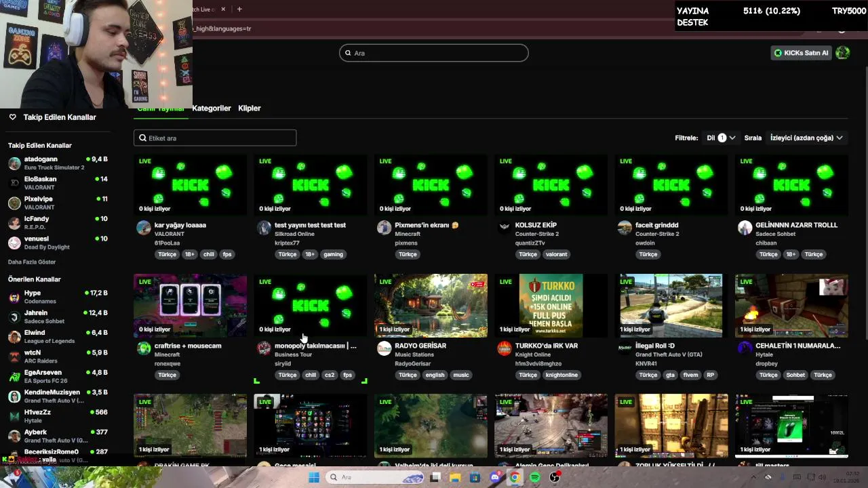Screen dimensions: 868x488
Task: Click the gaming tag under test yayını
Action: [x=333, y=254]
